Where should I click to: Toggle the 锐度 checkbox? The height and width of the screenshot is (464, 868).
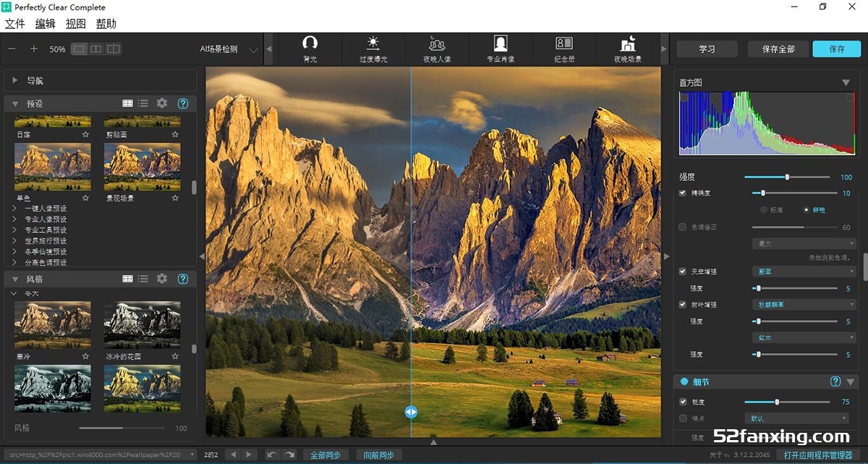tap(683, 402)
